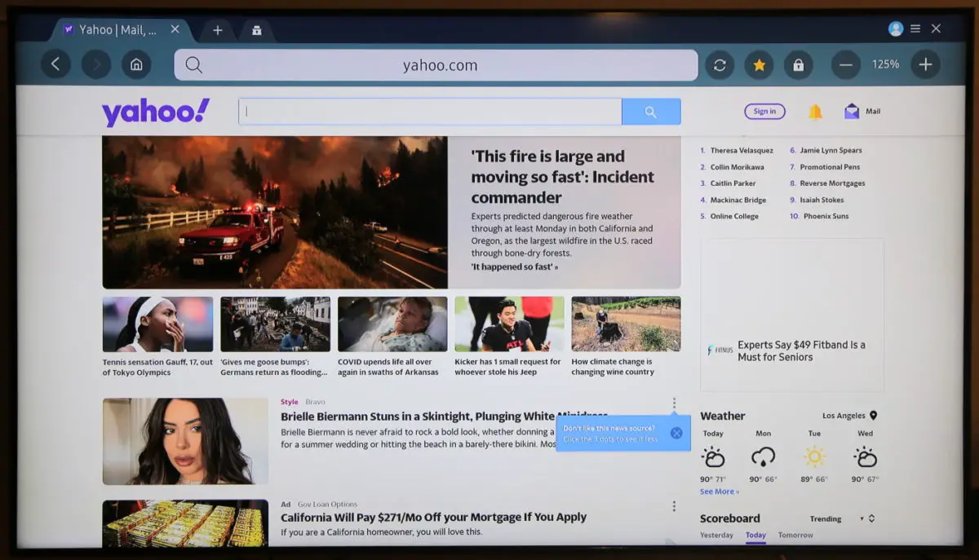
Task: Open three-dot menu for Brielle Biermann story
Action: [674, 403]
